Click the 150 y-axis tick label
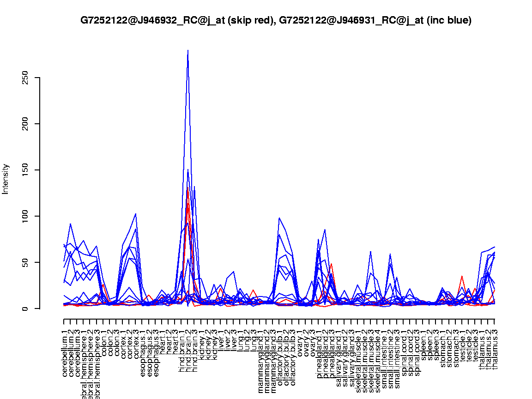The height and width of the screenshot is (399, 532). [x=25, y=170]
